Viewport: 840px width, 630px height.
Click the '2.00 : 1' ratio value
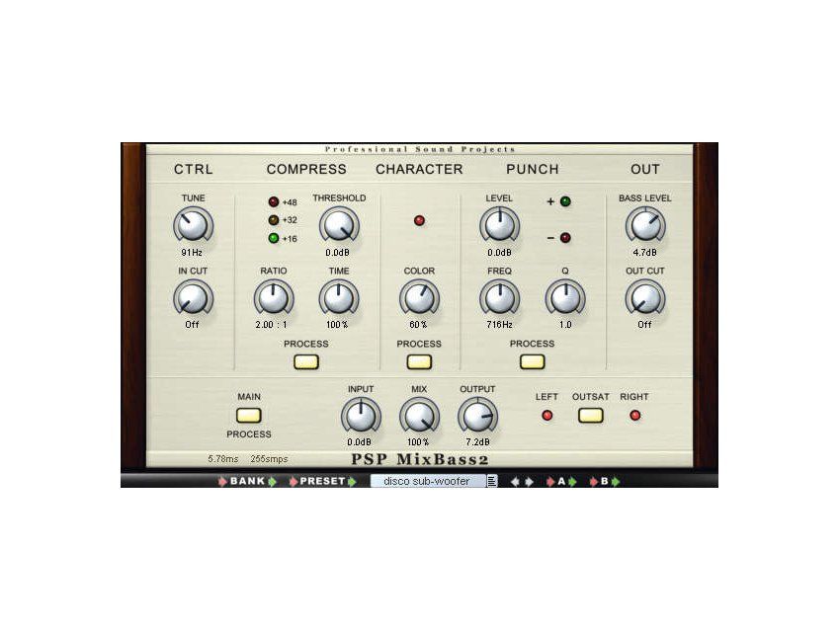pos(272,324)
